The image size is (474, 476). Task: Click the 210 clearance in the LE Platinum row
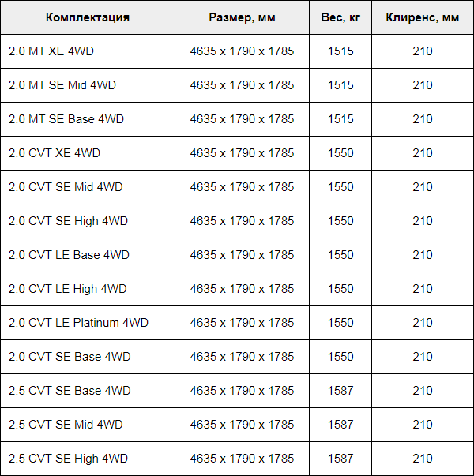[423, 323]
